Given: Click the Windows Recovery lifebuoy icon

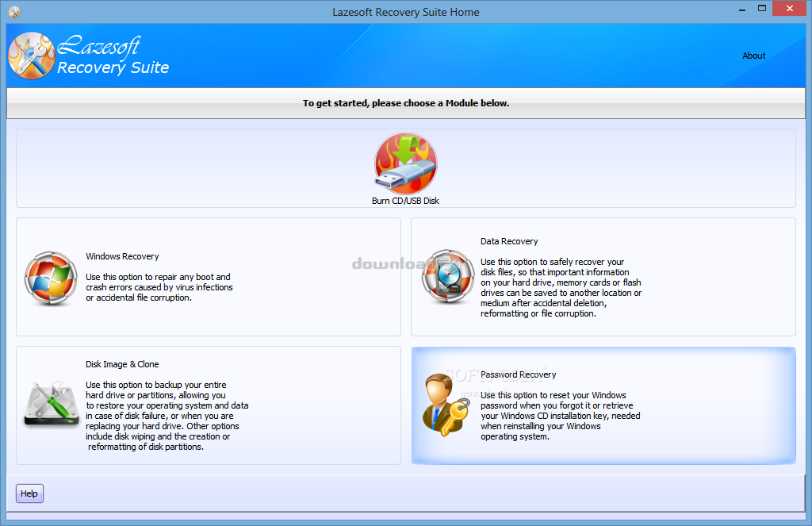Looking at the screenshot, I should click(51, 278).
